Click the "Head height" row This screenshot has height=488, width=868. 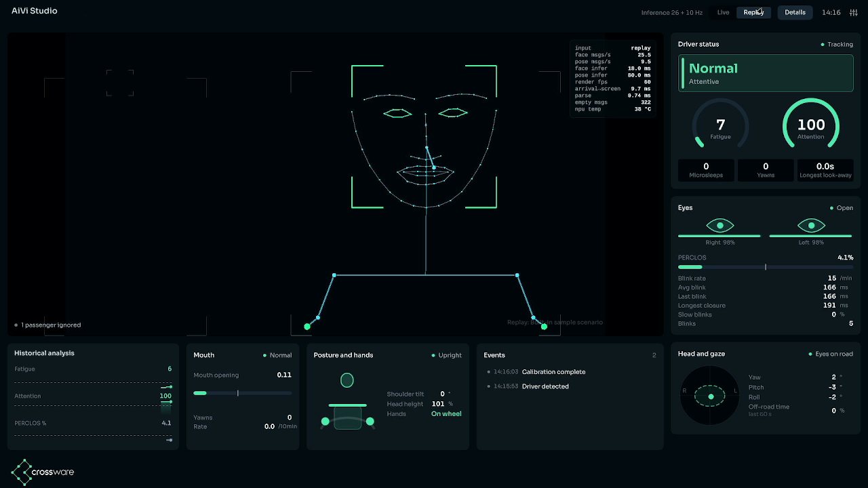pyautogui.click(x=420, y=404)
